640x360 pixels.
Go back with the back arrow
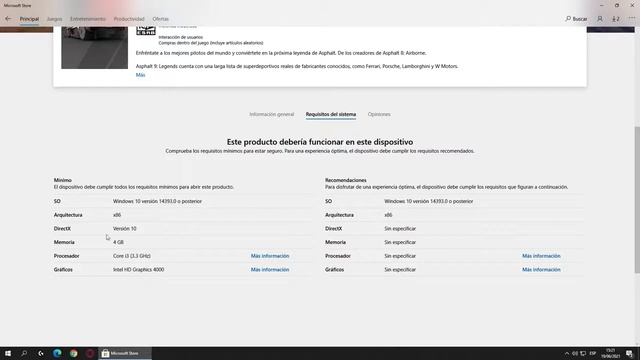click(x=8, y=19)
